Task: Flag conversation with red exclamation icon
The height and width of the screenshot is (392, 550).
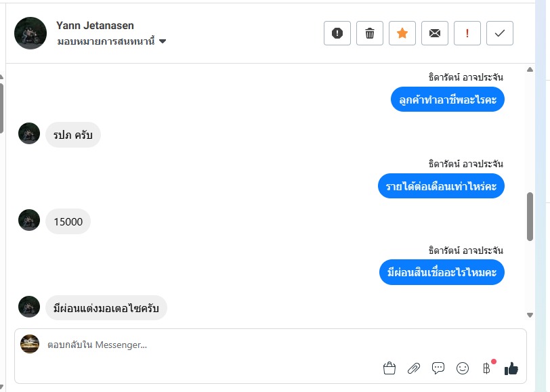Action: 467,33
